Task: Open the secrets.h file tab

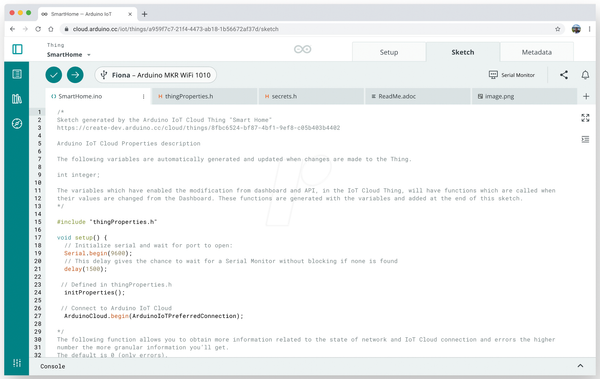Action: point(311,96)
